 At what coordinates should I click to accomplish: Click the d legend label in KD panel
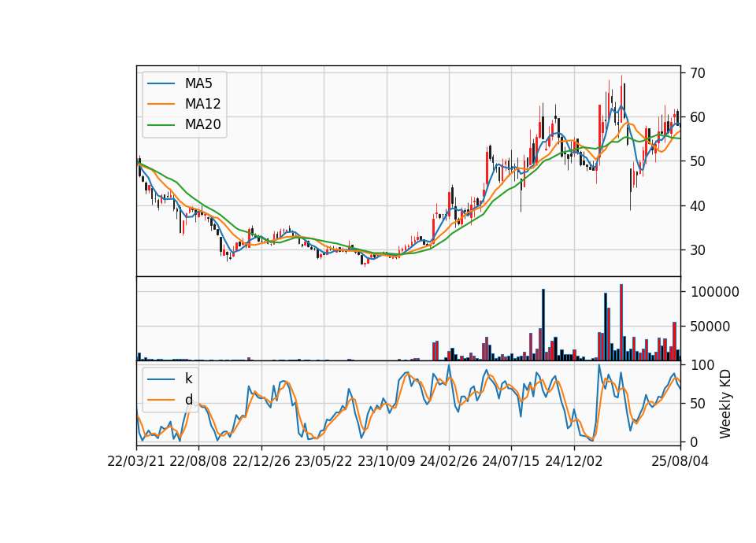[188, 400]
